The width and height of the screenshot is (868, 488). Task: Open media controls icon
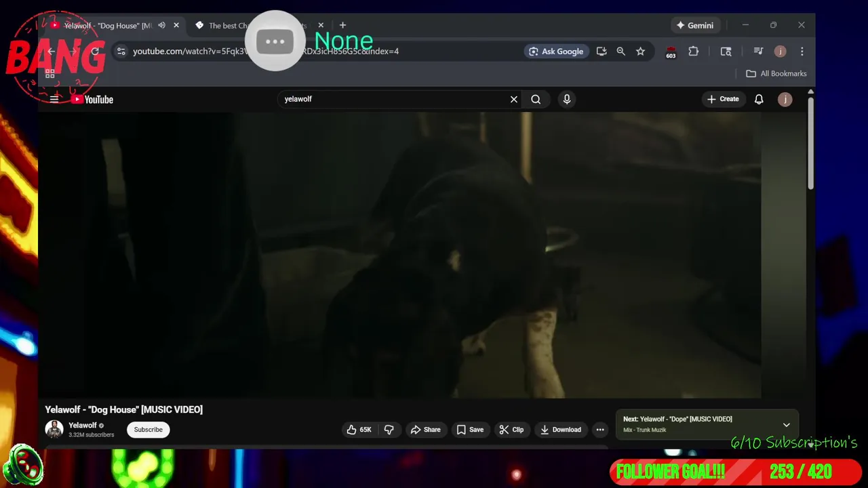[758, 52]
